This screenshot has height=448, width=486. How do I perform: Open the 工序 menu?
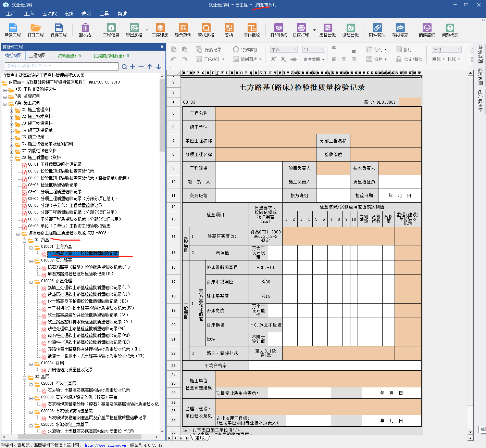29,14
